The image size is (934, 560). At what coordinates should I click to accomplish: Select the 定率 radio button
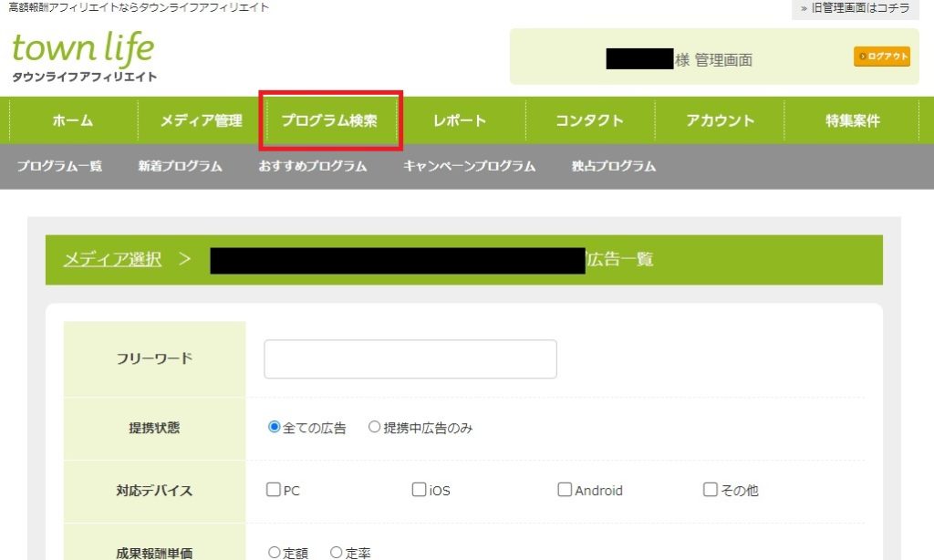point(336,553)
